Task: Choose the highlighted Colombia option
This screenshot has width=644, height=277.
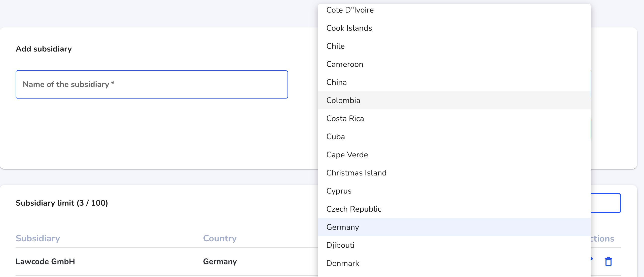Action: point(454,100)
